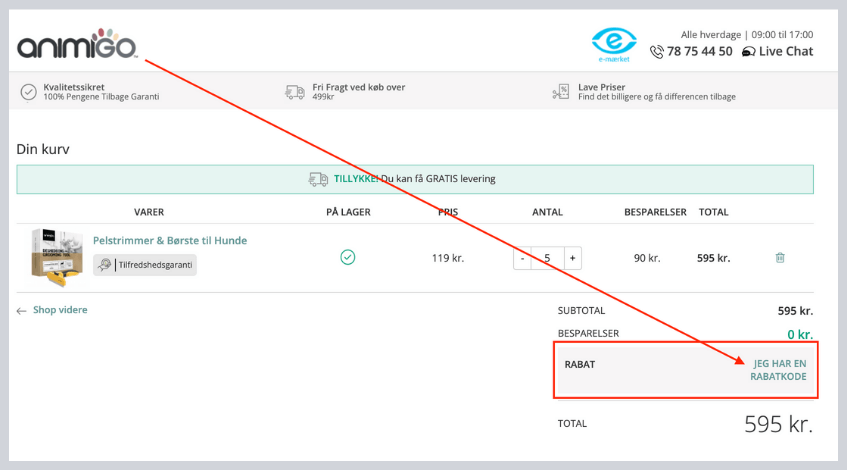Click the Lave Priser price tag icon
847x470 pixels.
[x=560, y=92]
